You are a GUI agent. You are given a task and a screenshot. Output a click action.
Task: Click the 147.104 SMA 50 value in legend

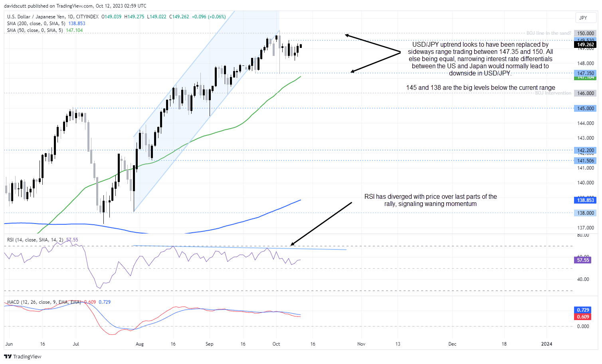coord(74,30)
